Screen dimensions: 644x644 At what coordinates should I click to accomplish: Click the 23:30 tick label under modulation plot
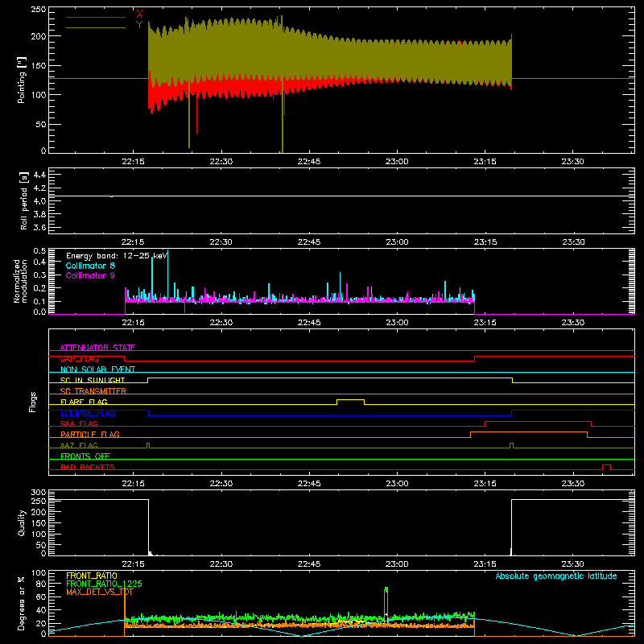573,323
